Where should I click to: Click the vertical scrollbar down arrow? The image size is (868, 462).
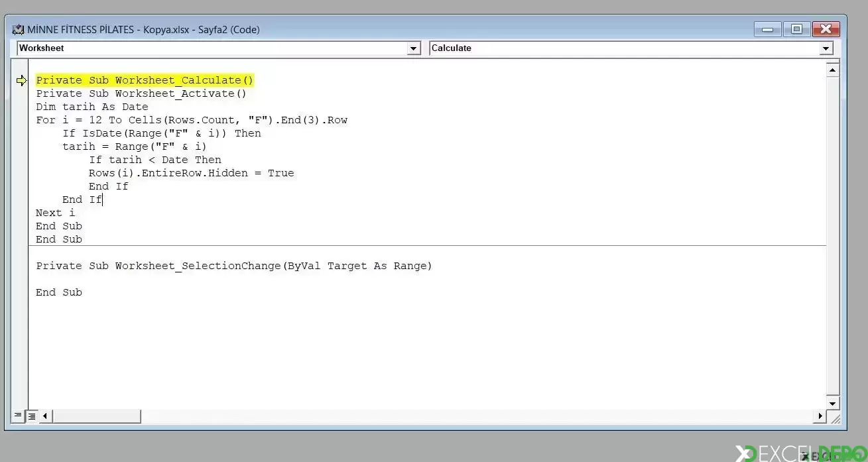(x=833, y=403)
